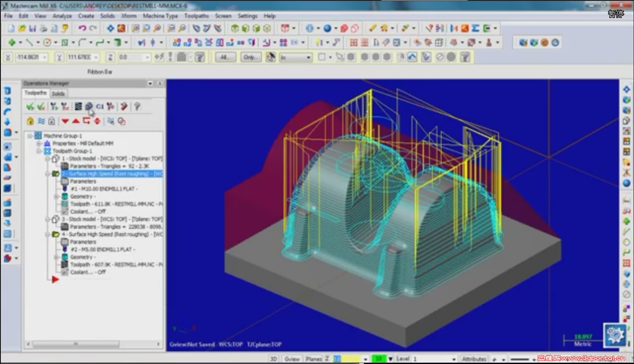Click the Fit to screen icon
Viewport: 634px width, 364px height.
pyautogui.click(x=110, y=28)
